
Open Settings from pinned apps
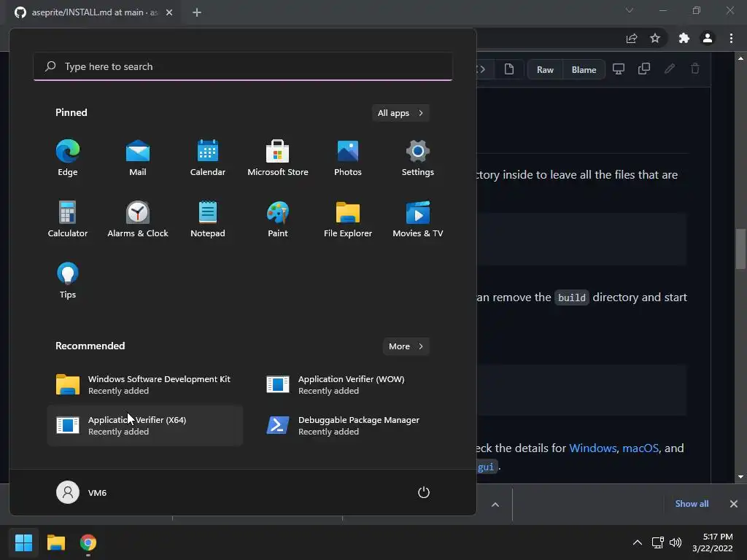click(418, 157)
